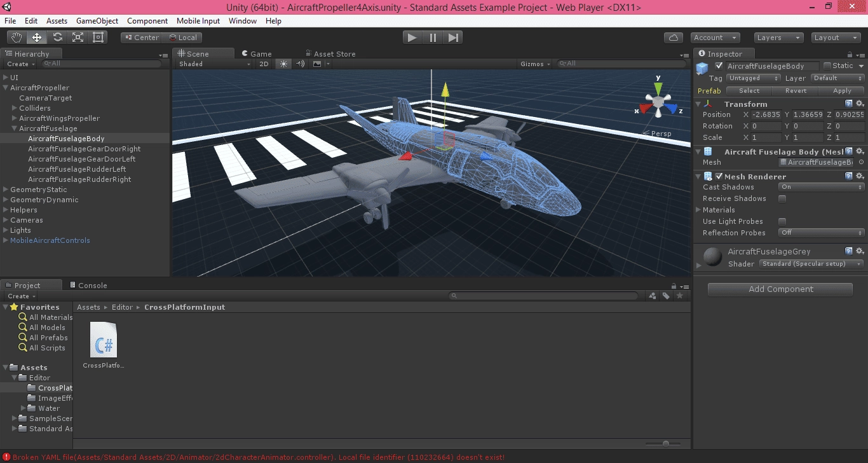Expand the GeometryStatic hierarchy item
868x463 pixels.
[x=6, y=190]
